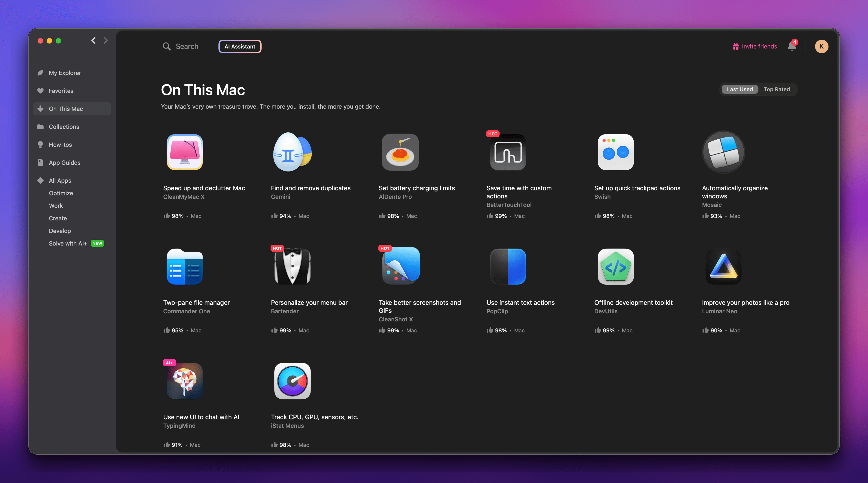Image resolution: width=868 pixels, height=483 pixels.
Task: Open the Collections sidebar section
Action: point(64,127)
